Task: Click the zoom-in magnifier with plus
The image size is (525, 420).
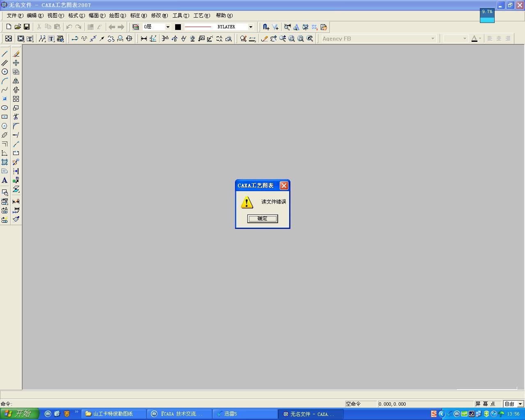Action: (283, 39)
